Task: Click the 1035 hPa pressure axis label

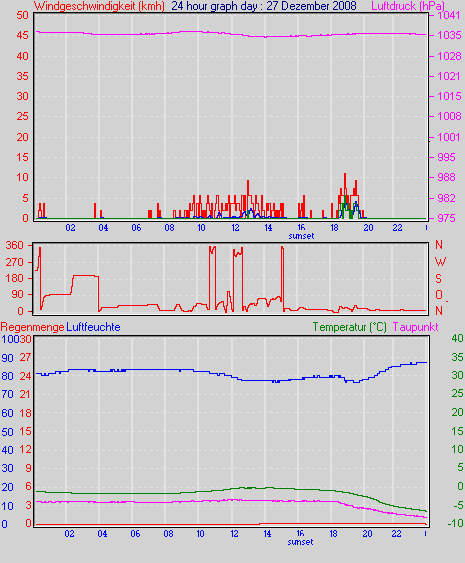Action: [x=449, y=35]
